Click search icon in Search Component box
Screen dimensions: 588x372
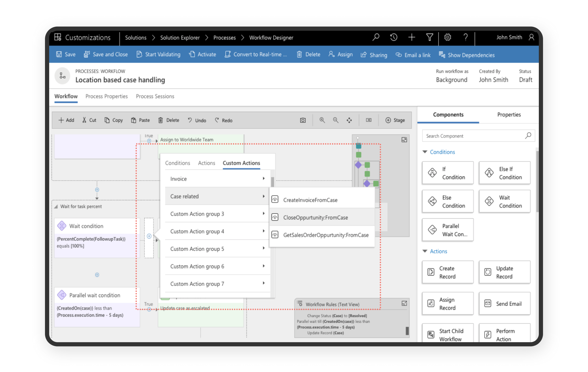(528, 136)
